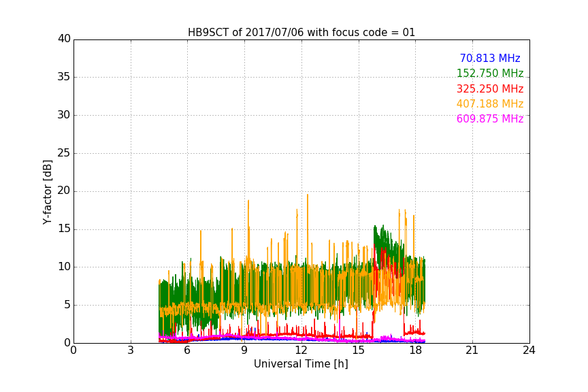The height and width of the screenshot is (392, 588).
Task: Click the y-axis tick label 15
Action: 64,229
